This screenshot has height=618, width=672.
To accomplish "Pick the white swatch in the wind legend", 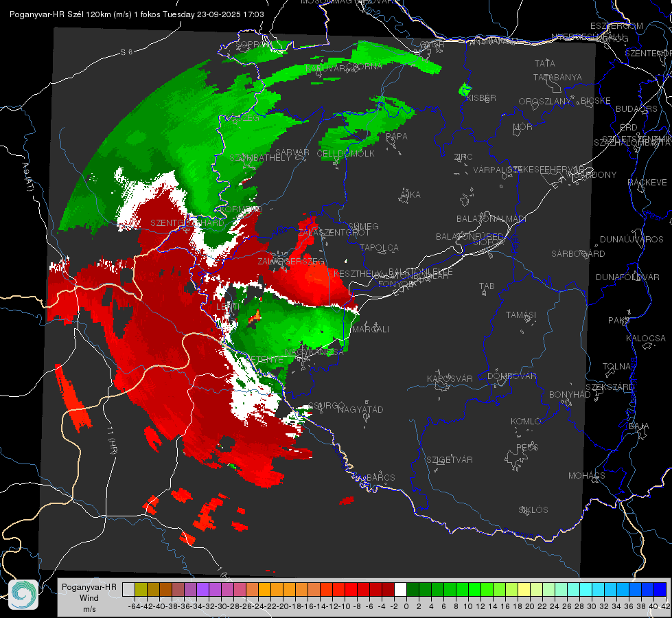I will point(400,590).
